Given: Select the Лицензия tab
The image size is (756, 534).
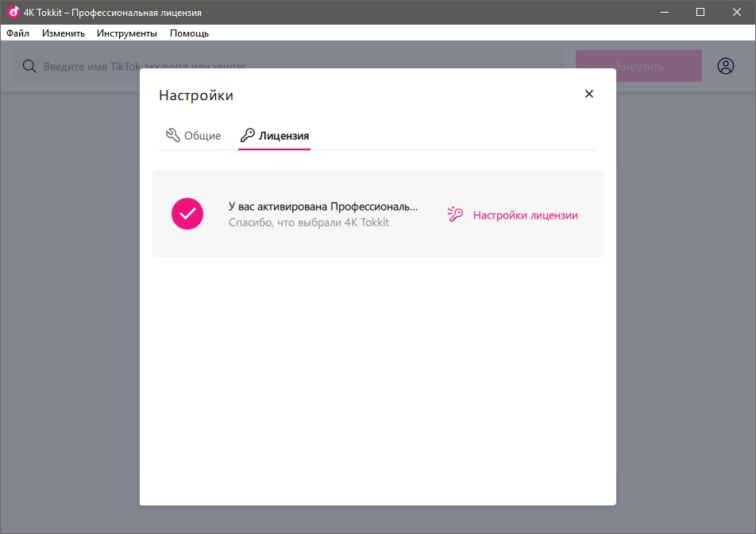Looking at the screenshot, I should 274,136.
